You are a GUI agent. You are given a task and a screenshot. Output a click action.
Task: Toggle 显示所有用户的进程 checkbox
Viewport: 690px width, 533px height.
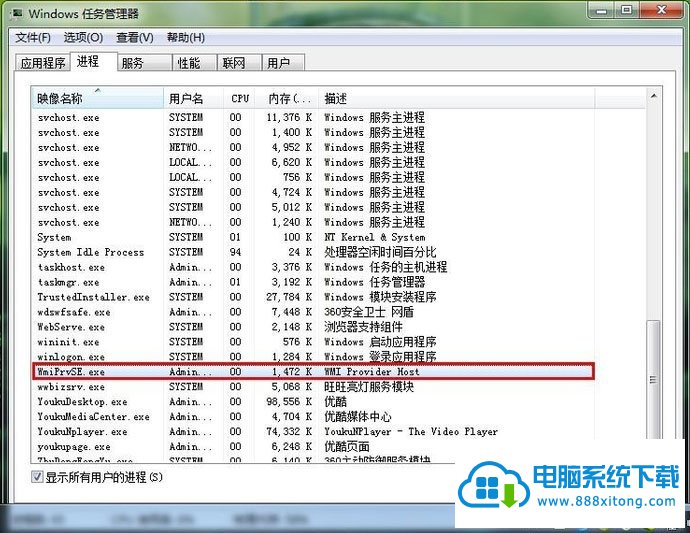click(x=37, y=477)
